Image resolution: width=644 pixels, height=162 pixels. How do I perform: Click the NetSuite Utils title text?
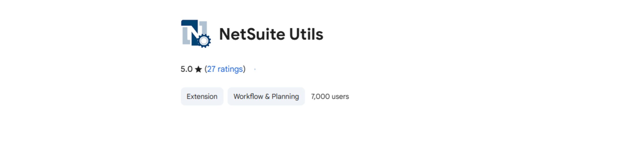(271, 34)
